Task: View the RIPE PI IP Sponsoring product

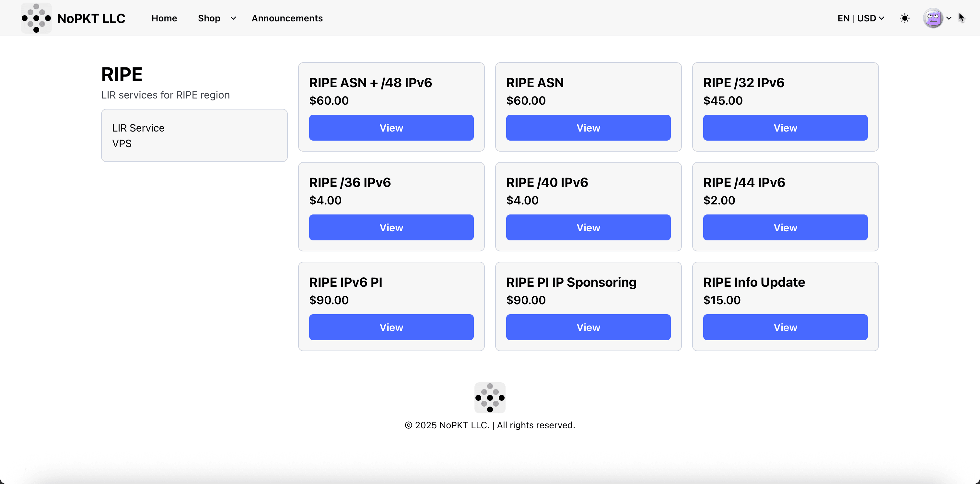Action: coord(588,327)
